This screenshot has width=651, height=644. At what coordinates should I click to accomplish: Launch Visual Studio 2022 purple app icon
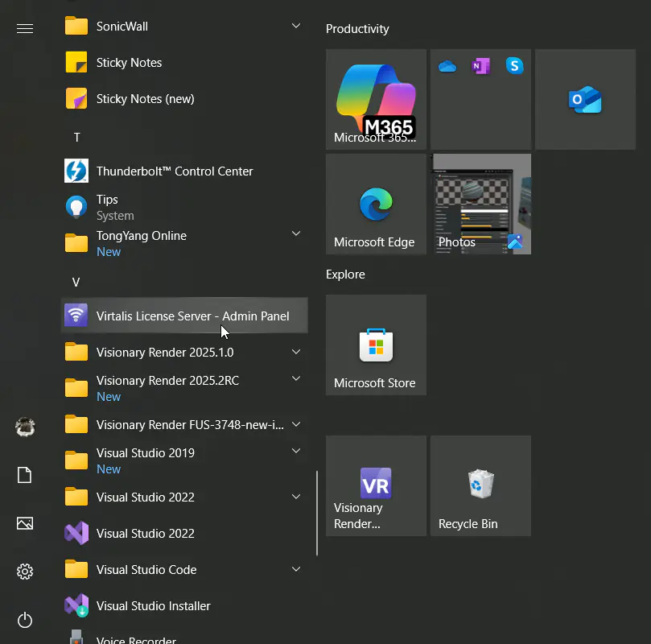click(76, 533)
